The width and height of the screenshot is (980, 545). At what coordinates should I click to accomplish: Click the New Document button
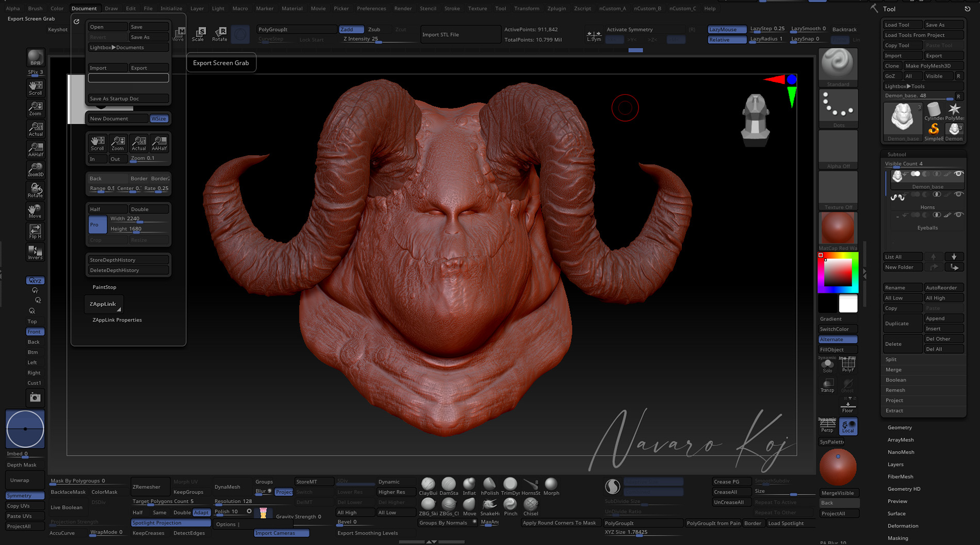(118, 119)
